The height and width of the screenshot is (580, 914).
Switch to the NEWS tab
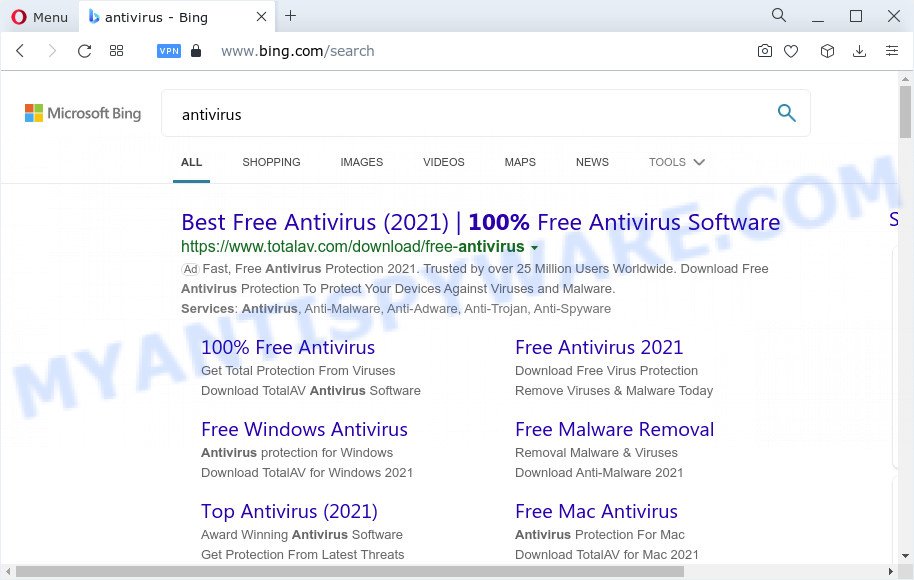click(592, 162)
